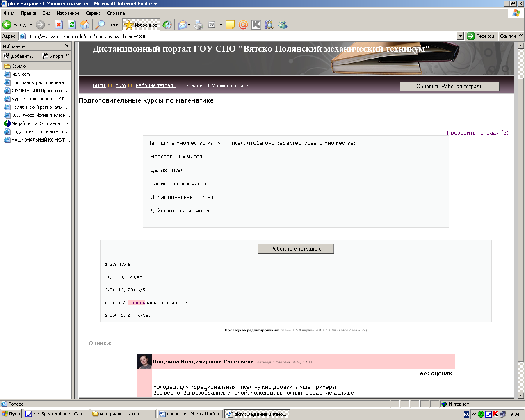Refresh the page with the green arrows icon
Image resolution: width=525 pixels, height=420 pixels.
tap(72, 25)
